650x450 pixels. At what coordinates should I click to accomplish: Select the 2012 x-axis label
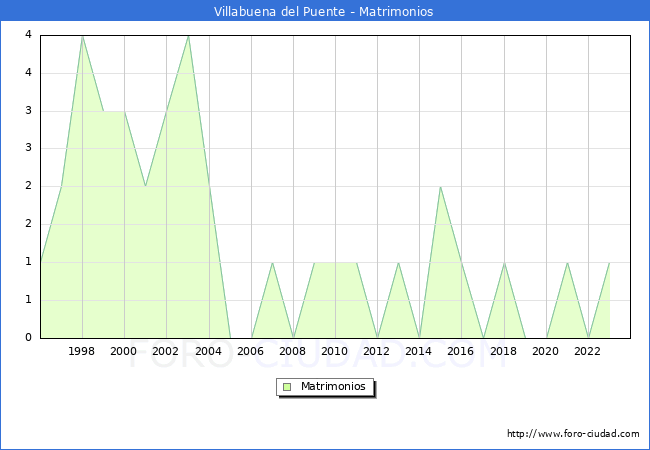point(377,351)
